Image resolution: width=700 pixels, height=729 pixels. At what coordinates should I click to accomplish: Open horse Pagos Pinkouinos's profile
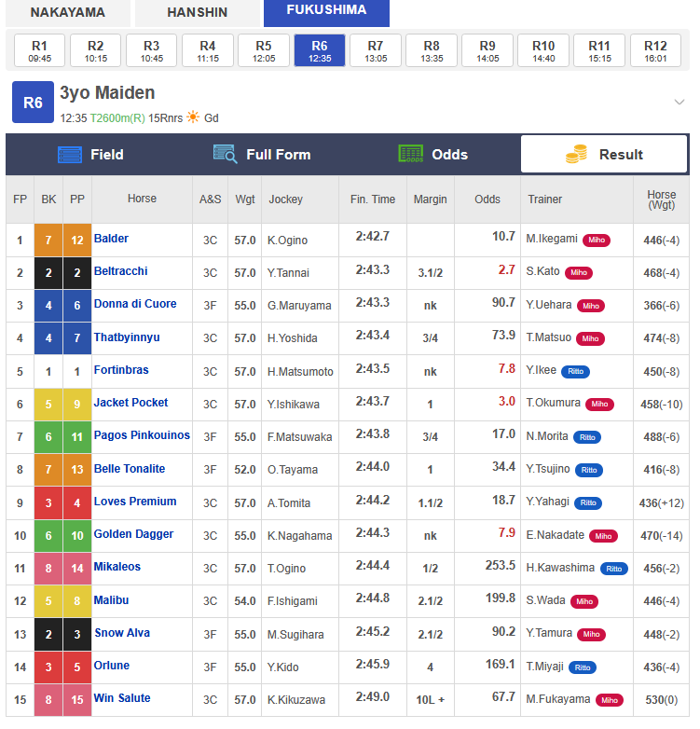[x=142, y=435]
